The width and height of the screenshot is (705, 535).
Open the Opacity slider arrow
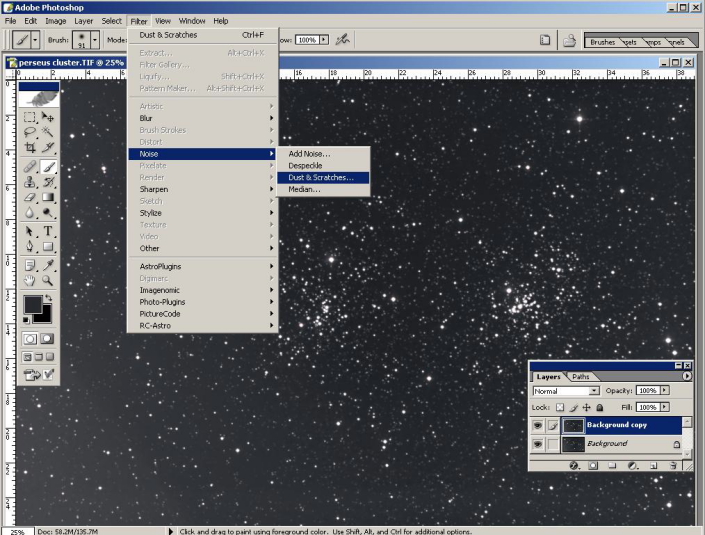(665, 390)
